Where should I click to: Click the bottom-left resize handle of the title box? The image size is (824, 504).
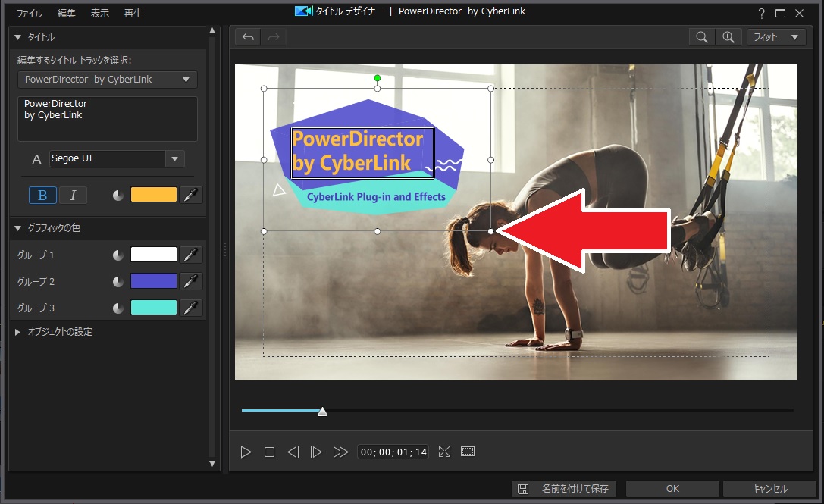264,231
